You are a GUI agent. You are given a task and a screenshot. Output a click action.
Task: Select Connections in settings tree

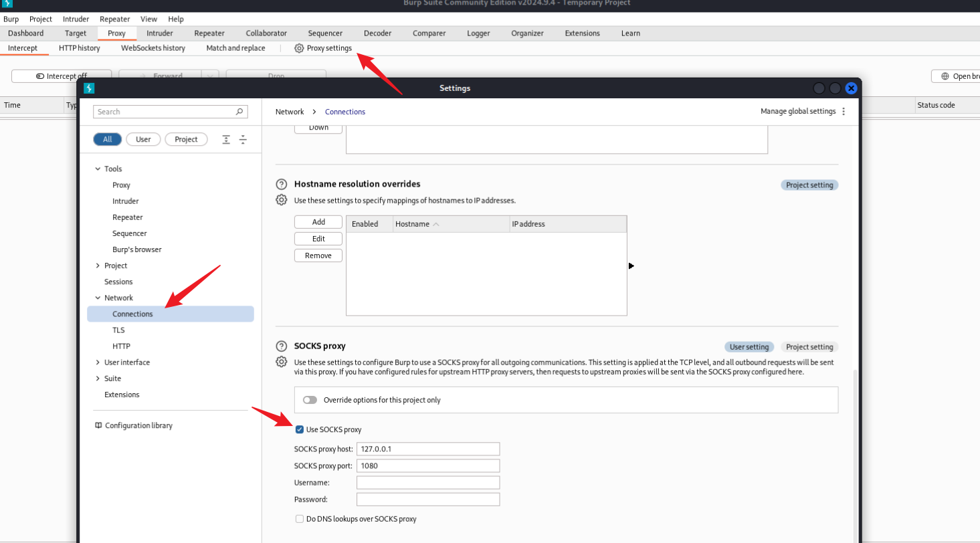[x=171, y=314]
